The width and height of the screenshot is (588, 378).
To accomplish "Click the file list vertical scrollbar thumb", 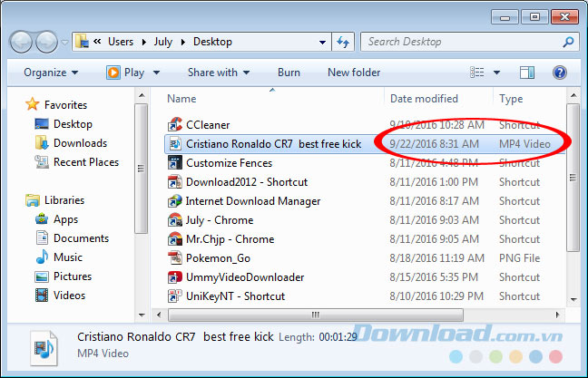I will [x=573, y=178].
